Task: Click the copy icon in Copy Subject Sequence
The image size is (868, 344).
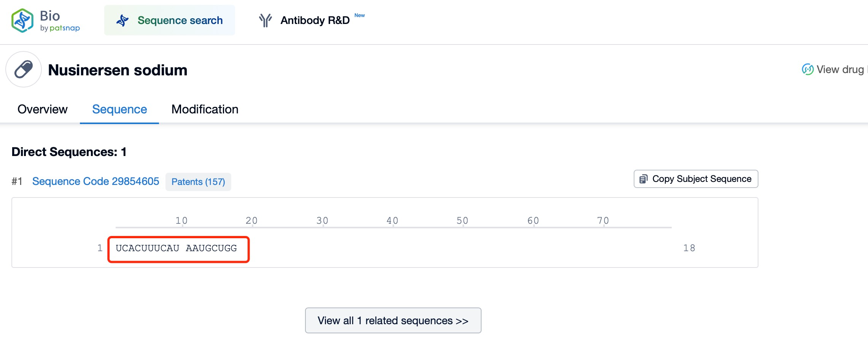Action: (643, 179)
